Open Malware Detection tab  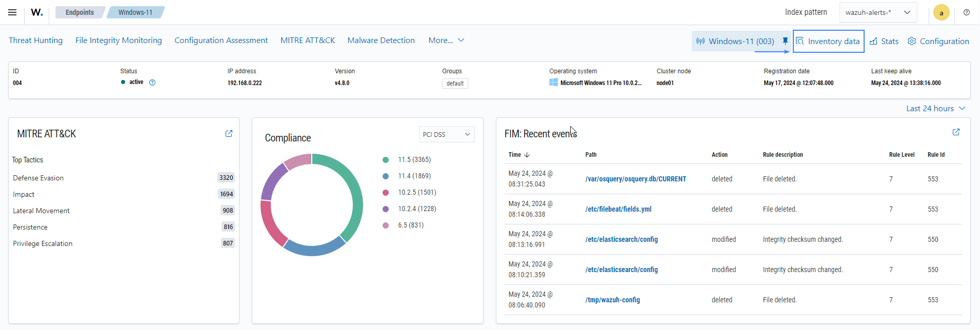381,40
